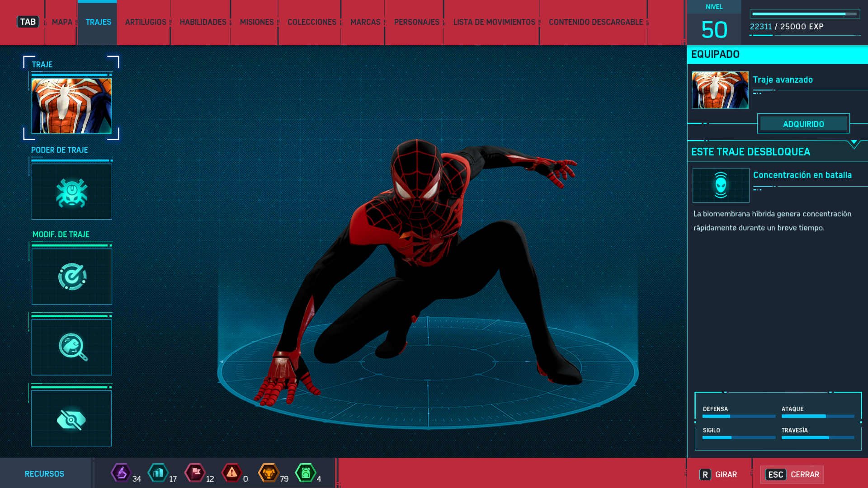868x488 pixels.
Task: Select the Traje avanzado thumbnail in the TRAJE slot
Action: coord(71,106)
